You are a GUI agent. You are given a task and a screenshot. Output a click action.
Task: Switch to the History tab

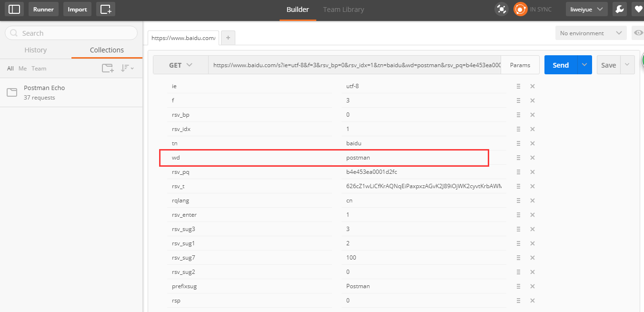[36, 50]
